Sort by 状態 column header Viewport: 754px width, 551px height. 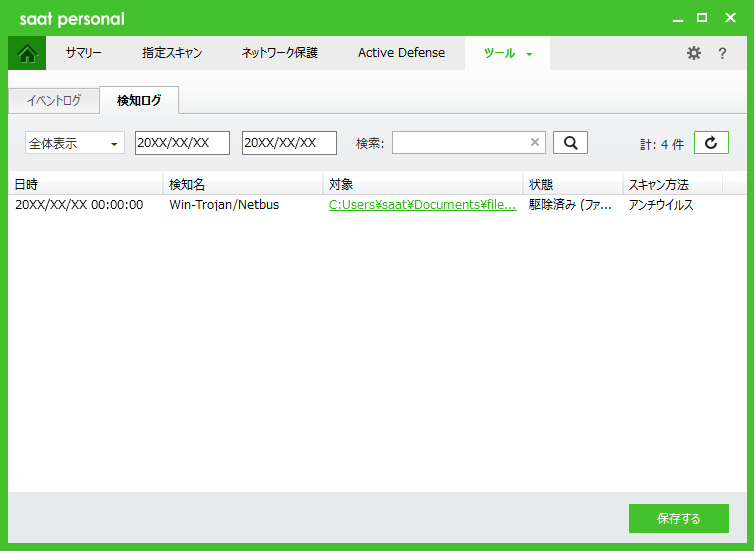tap(573, 184)
